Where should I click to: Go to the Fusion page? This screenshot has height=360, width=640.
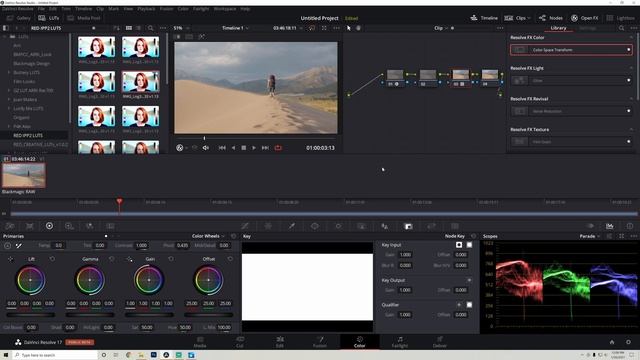tap(320, 342)
